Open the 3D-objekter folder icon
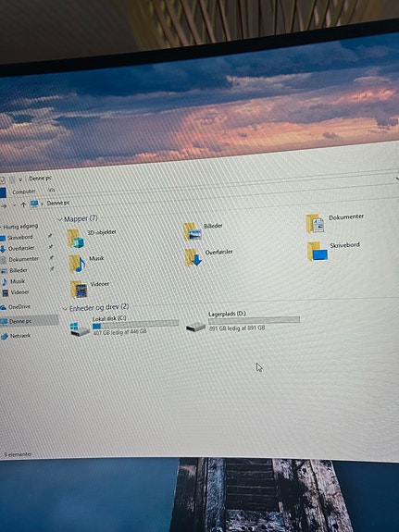This screenshot has height=532, width=399. (75, 239)
